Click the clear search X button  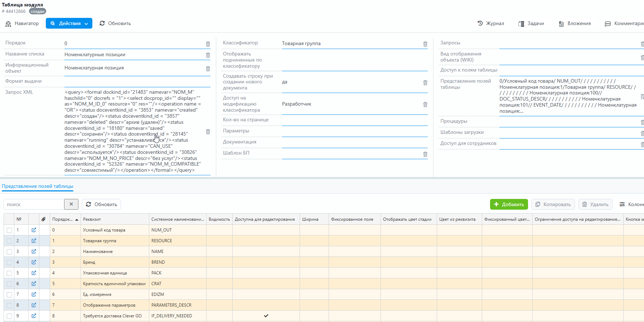point(71,204)
